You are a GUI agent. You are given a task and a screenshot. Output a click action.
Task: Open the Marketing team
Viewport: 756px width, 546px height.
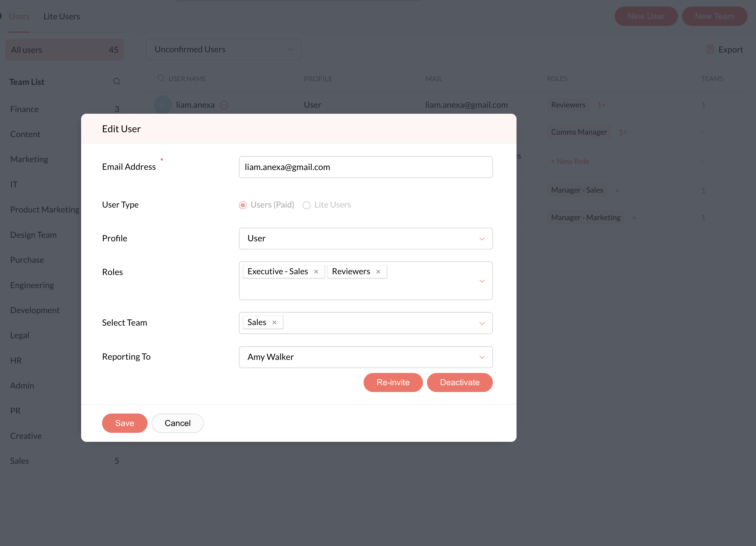click(29, 159)
